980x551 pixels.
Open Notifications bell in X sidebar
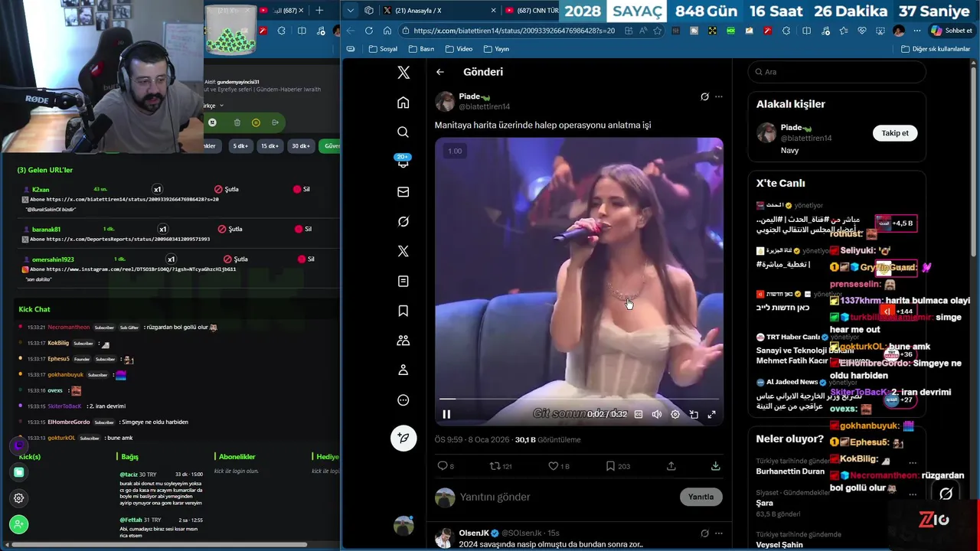(x=403, y=161)
